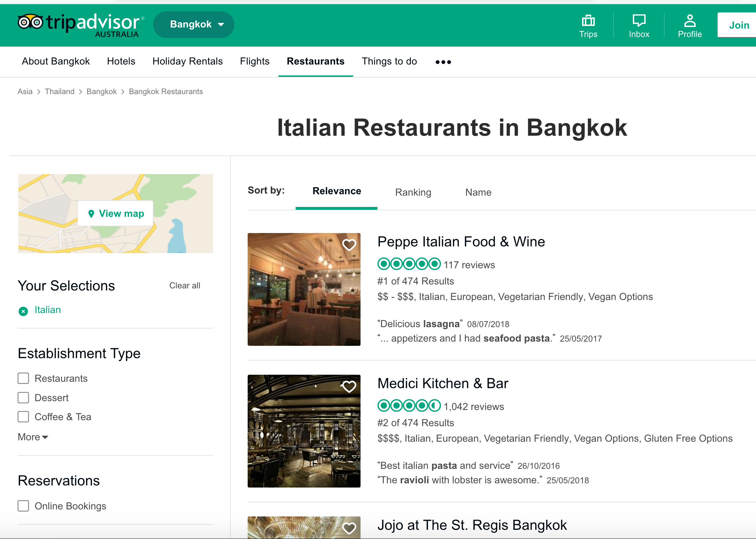This screenshot has width=756, height=539.
Task: Click Clear all selections
Action: pos(185,286)
